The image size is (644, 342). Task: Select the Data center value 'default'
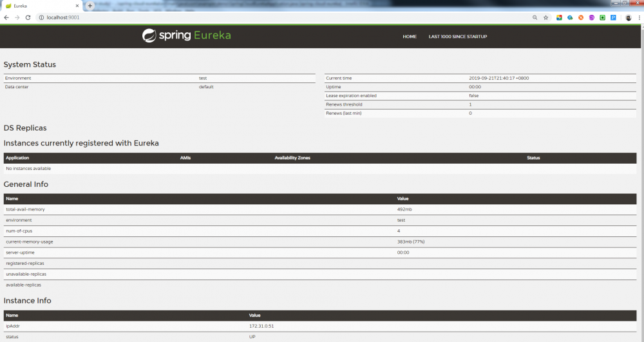[x=206, y=87]
